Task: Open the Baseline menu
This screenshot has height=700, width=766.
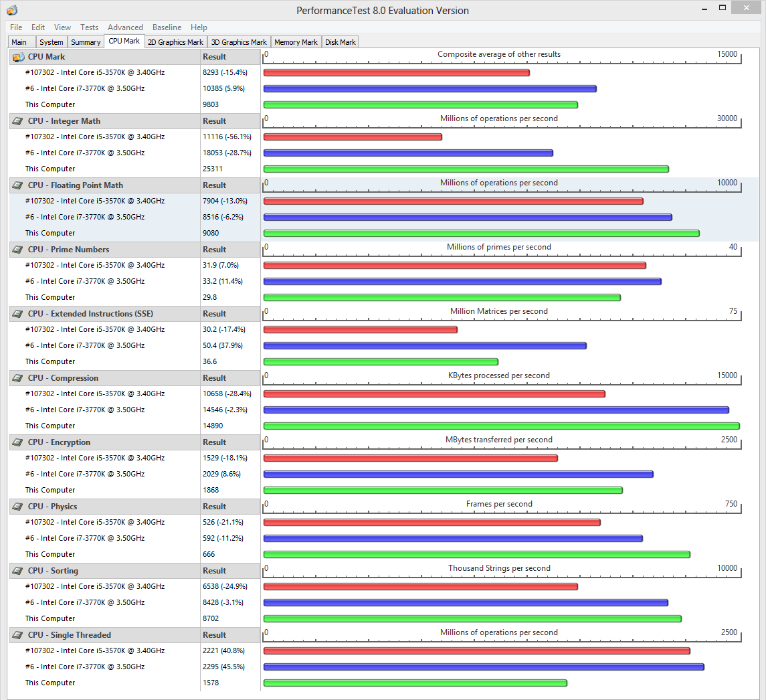Action: [167, 27]
